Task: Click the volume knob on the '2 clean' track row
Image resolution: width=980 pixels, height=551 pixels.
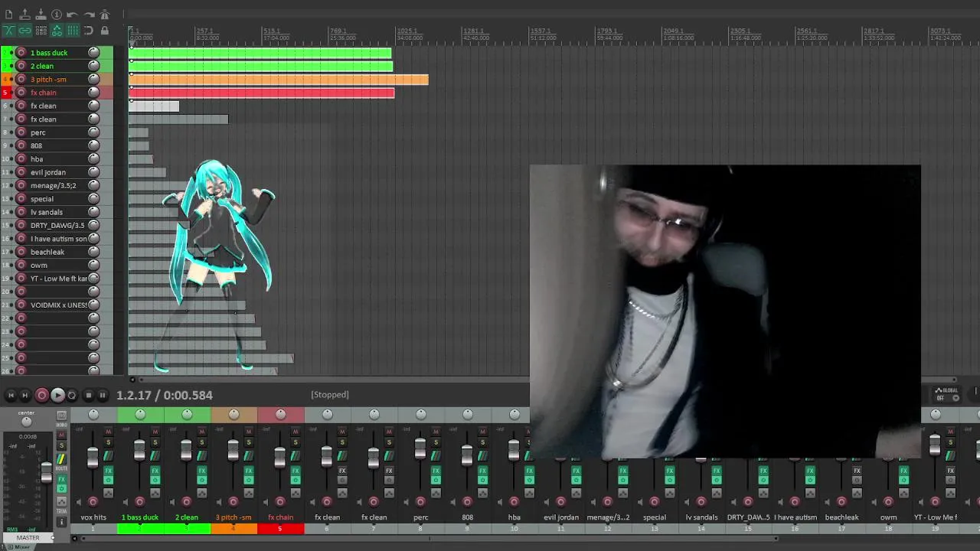Action: click(93, 66)
